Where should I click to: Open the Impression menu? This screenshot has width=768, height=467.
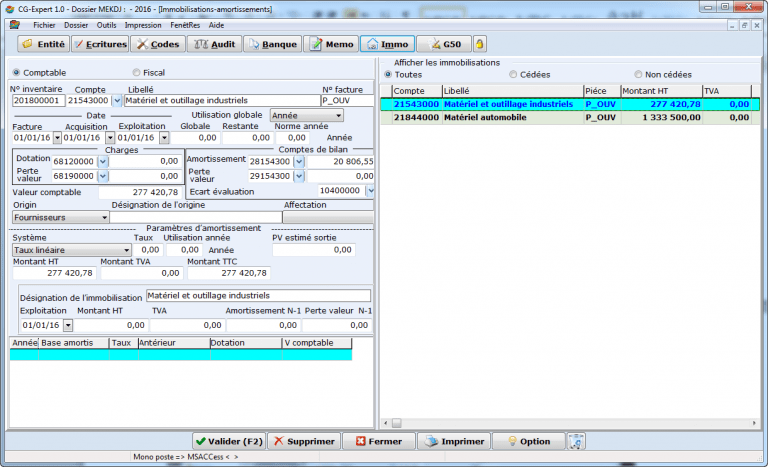(143, 25)
